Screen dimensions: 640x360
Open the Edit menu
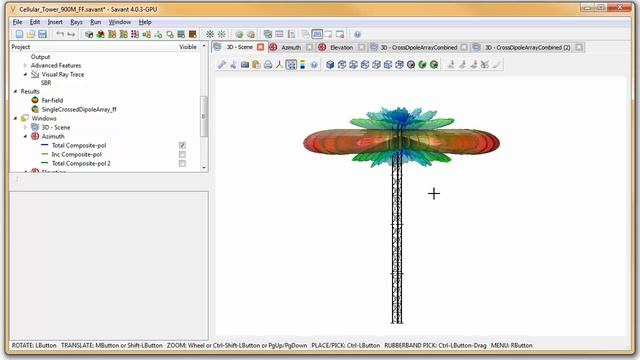[x=35, y=22]
